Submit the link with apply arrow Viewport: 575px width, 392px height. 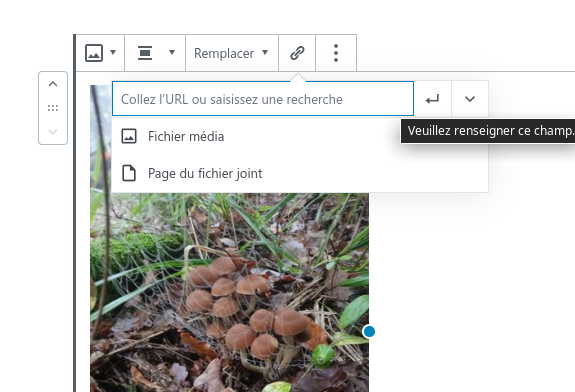coord(433,99)
